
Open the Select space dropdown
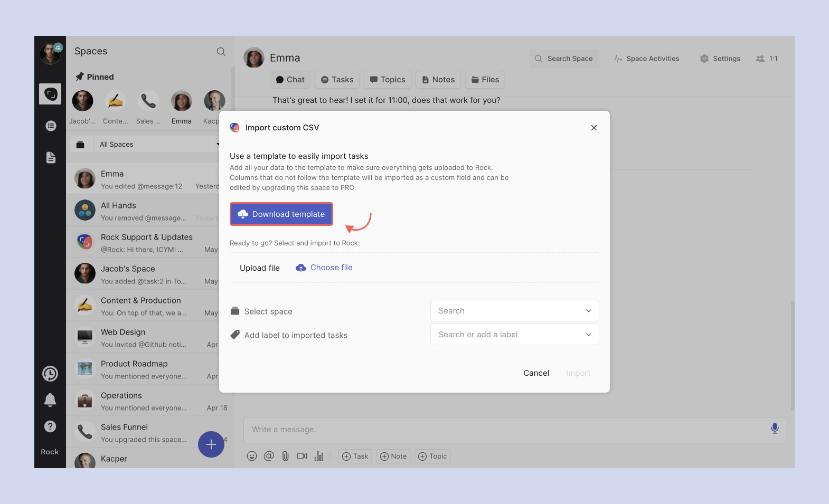(514, 311)
